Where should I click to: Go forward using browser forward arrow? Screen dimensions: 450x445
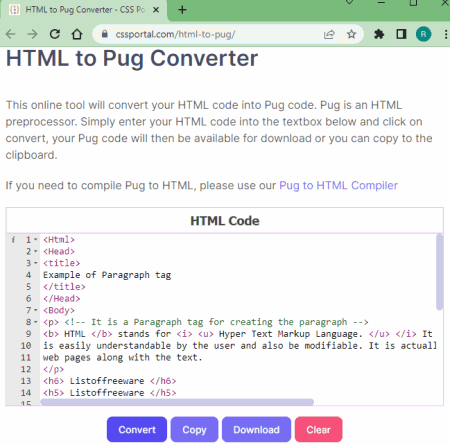click(x=32, y=34)
